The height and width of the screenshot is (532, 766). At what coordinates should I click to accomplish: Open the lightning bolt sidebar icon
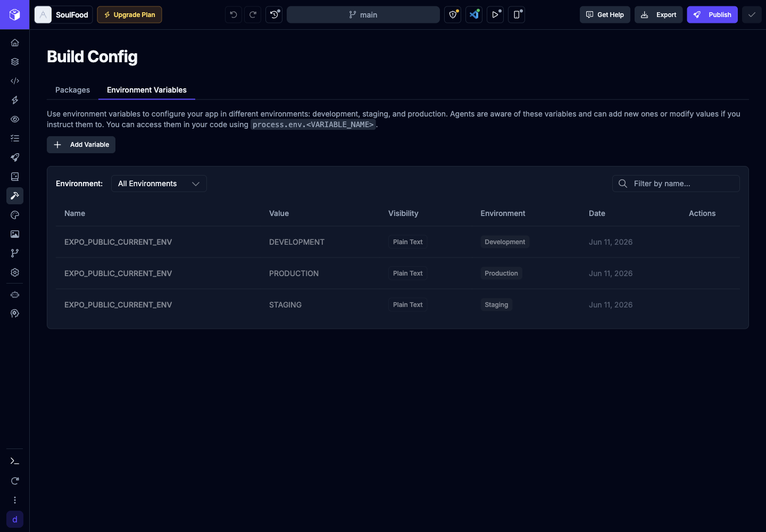click(x=15, y=100)
